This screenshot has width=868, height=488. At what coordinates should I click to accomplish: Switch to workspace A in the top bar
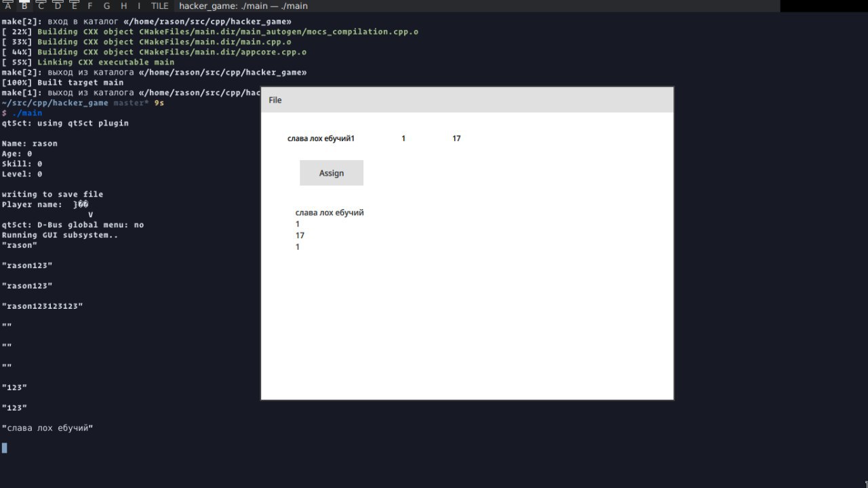click(8, 6)
